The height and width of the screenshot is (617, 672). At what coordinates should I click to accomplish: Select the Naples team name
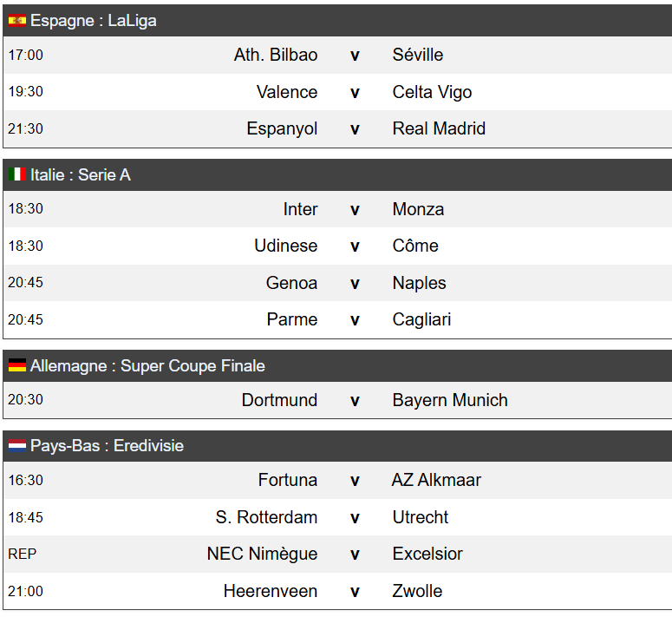click(419, 284)
